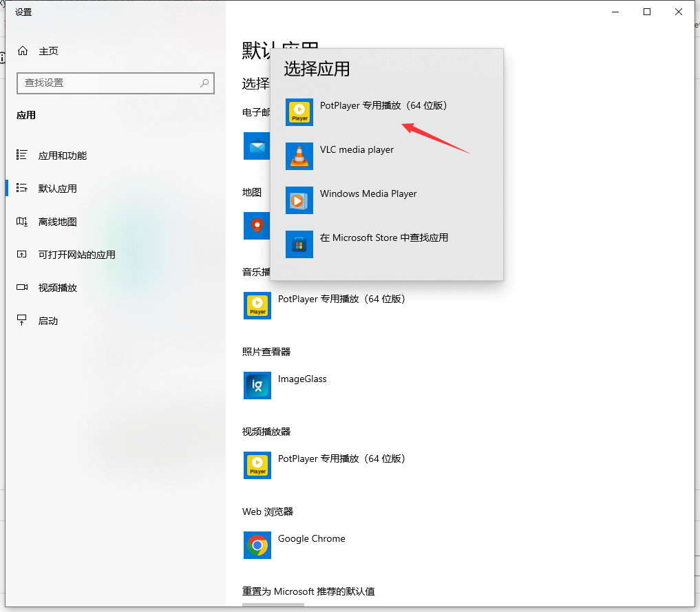The width and height of the screenshot is (700, 612).
Task: Select Windows Media Player in the popup
Action: pos(387,200)
